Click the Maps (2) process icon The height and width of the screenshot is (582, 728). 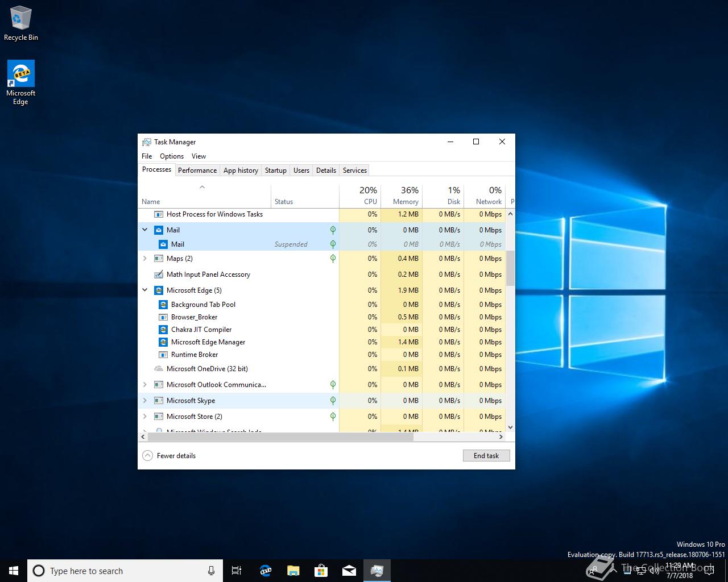click(x=159, y=259)
